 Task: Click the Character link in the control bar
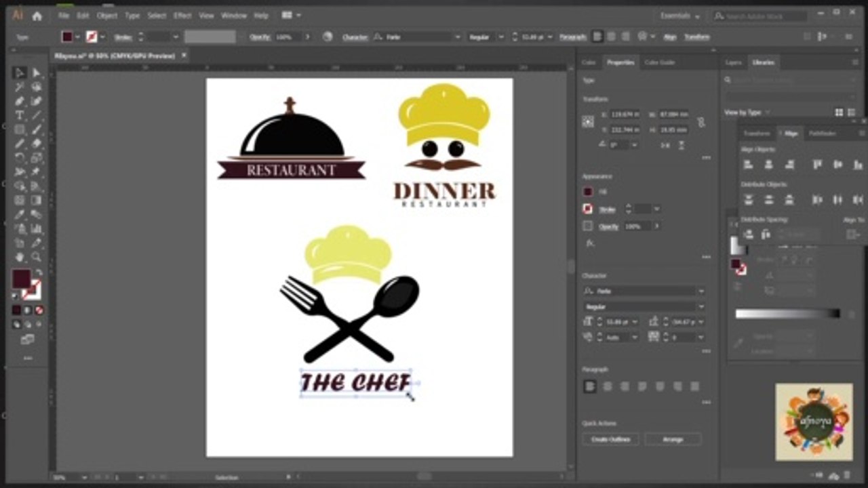(x=355, y=37)
